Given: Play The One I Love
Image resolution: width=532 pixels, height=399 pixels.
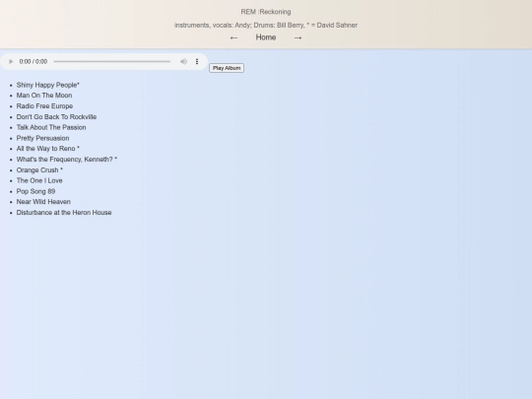Looking at the screenshot, I should (39, 180).
